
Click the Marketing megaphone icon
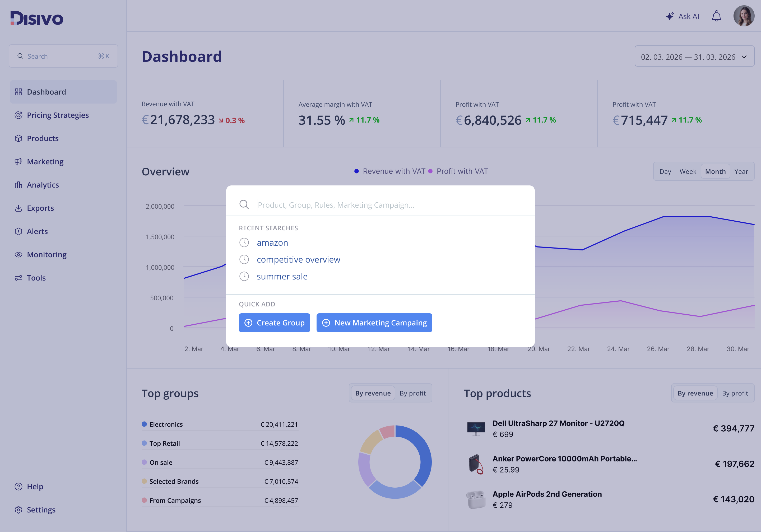(18, 161)
